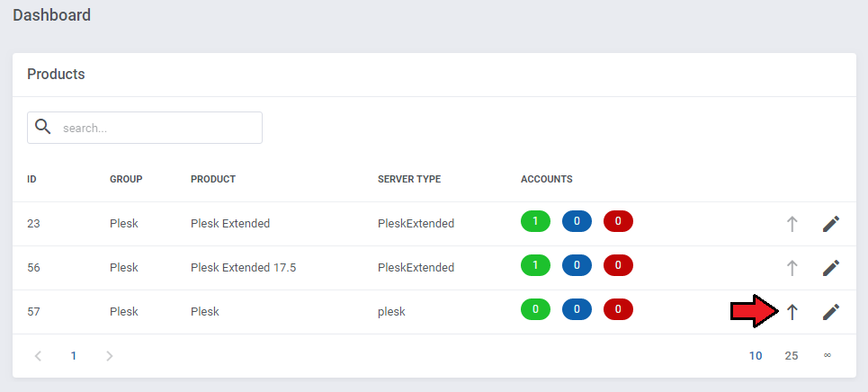Sort table by SERVER TYPE column header
This screenshot has width=868, height=392.
pyautogui.click(x=409, y=180)
